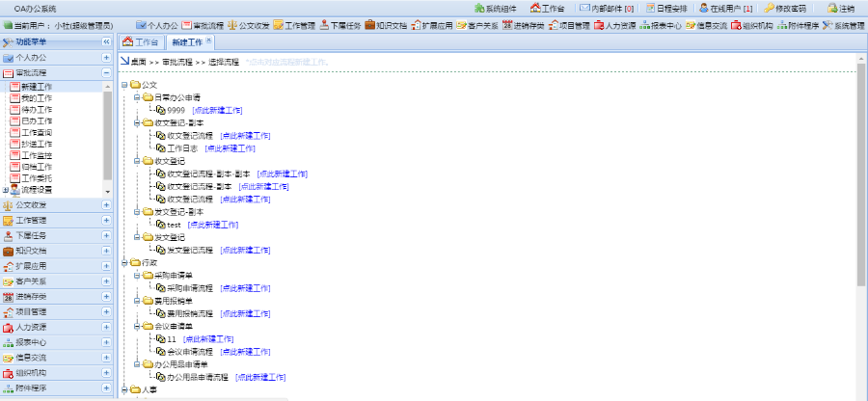The height and width of the screenshot is (401, 868).
Task: Open 工作查询 in the sidebar
Action: [37, 133]
